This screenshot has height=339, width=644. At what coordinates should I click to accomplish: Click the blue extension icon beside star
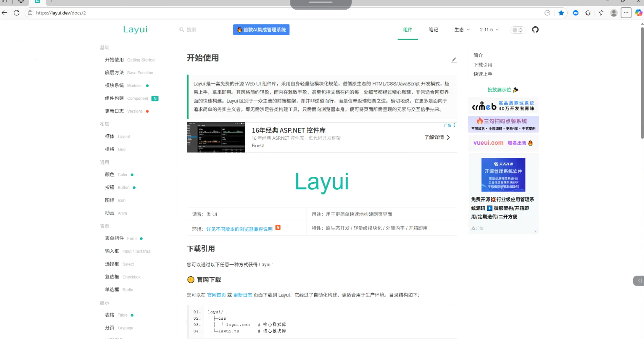[x=575, y=13]
